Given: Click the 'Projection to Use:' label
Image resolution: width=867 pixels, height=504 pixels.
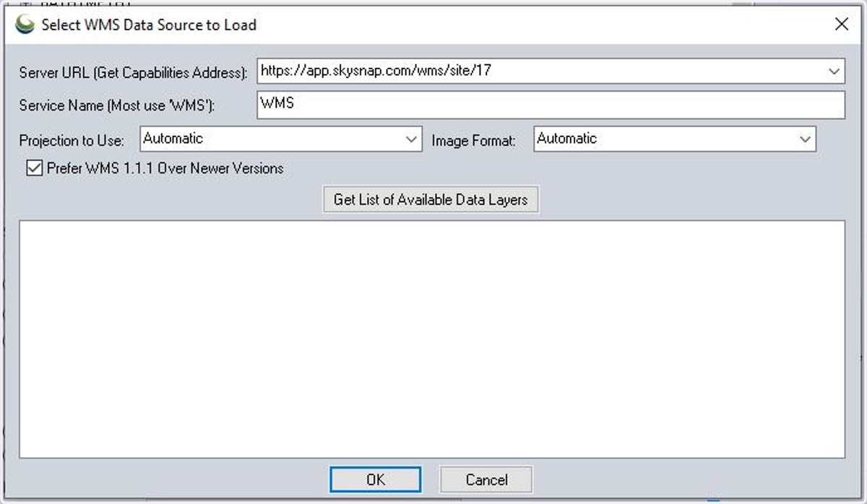Looking at the screenshot, I should click(x=72, y=140).
